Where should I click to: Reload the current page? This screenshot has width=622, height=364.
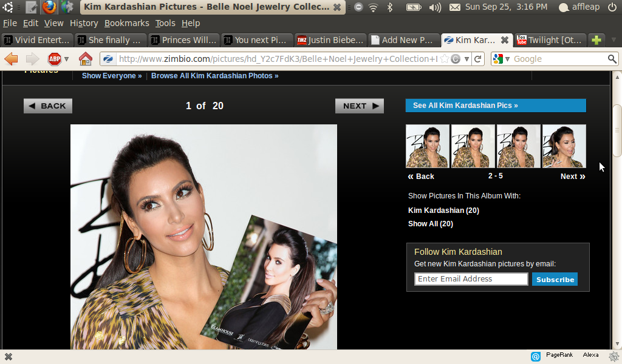pos(478,59)
